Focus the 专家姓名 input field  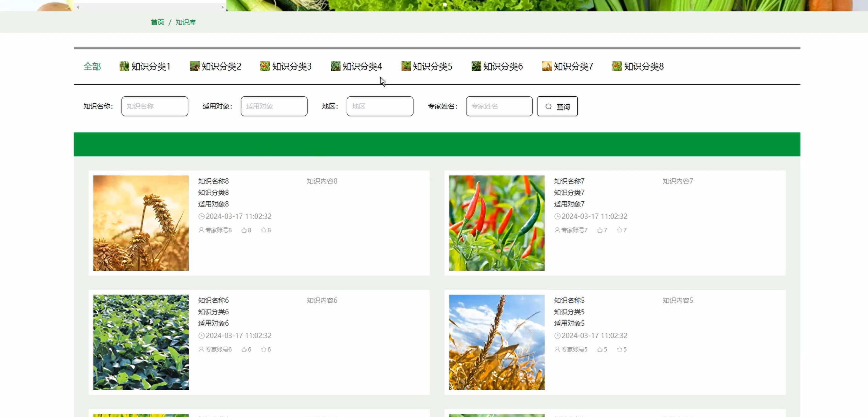click(x=499, y=107)
